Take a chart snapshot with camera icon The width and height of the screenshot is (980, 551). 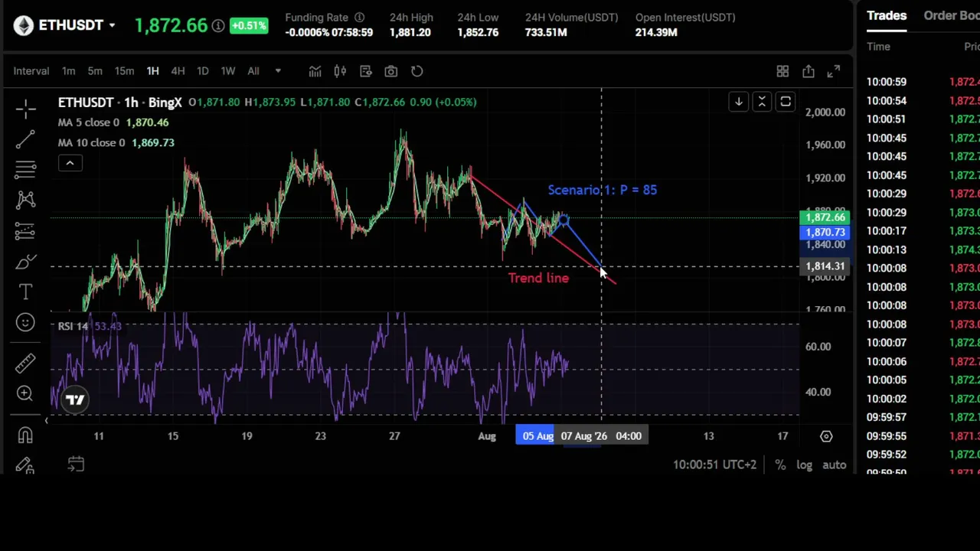click(391, 71)
